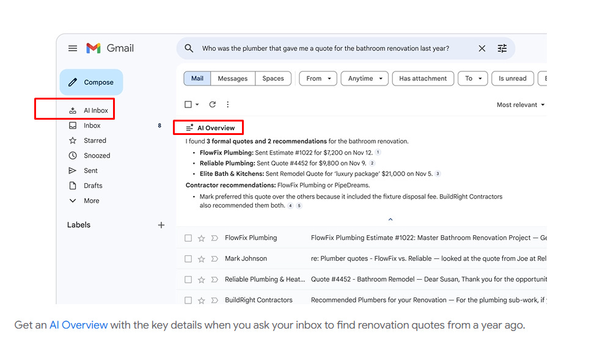Mark Mark Johnson email as important
The width and height of the screenshot is (597, 364).
point(214,259)
